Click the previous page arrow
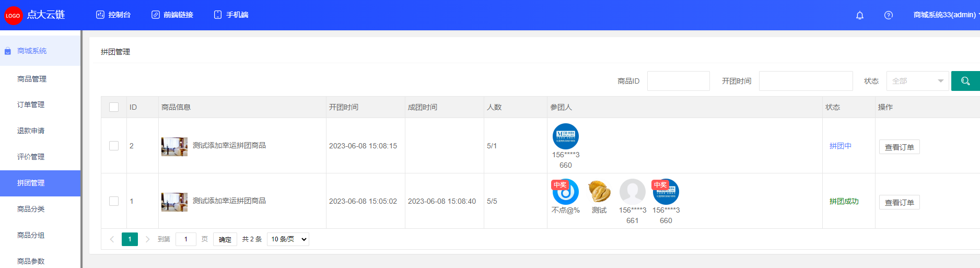The height and width of the screenshot is (268, 980). [112, 239]
